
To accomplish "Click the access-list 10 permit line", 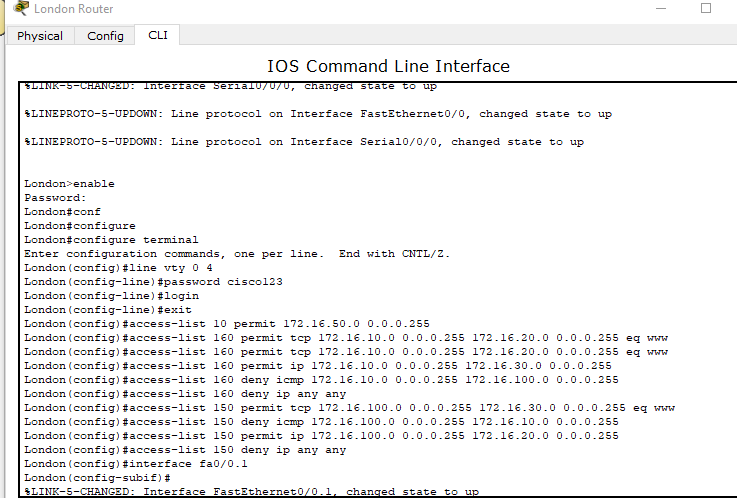I will pos(227,324).
